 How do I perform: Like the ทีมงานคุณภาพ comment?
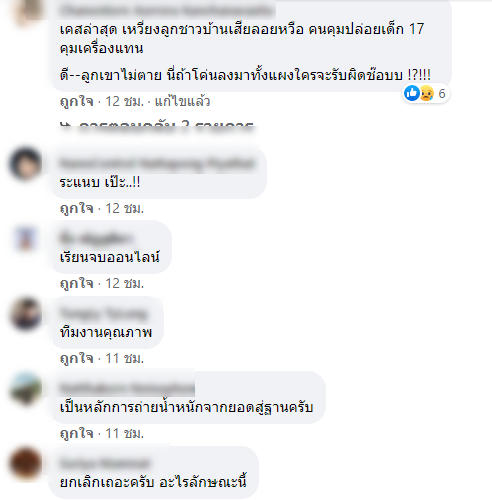coord(76,359)
